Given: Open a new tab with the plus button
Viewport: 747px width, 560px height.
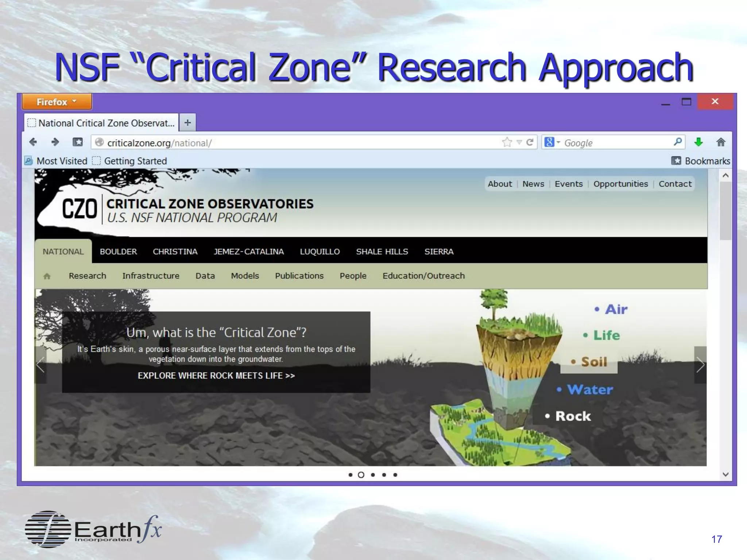Looking at the screenshot, I should pos(187,122).
